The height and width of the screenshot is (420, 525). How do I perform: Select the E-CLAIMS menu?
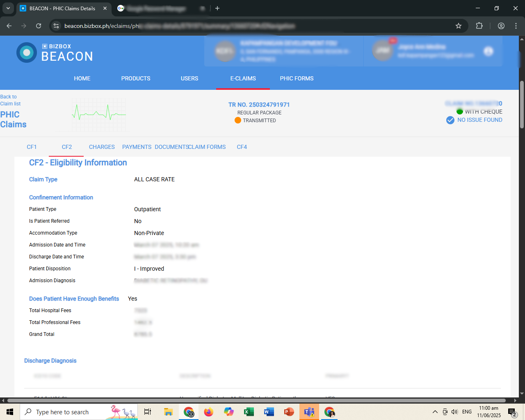243,78
